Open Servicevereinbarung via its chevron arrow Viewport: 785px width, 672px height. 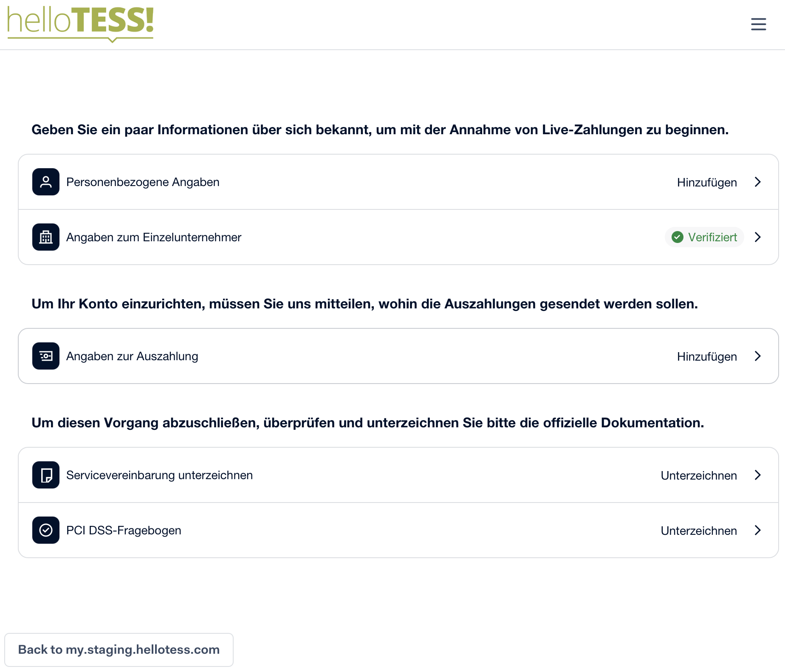point(758,475)
